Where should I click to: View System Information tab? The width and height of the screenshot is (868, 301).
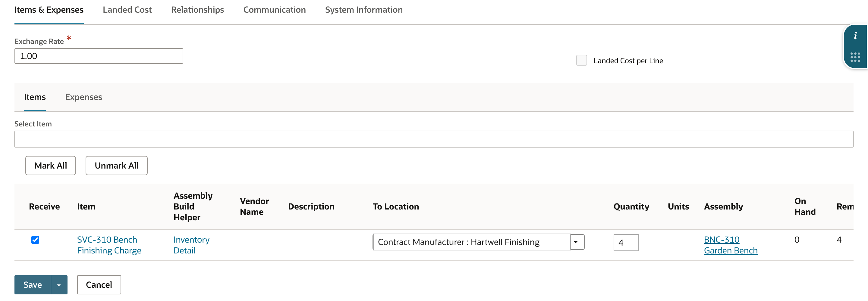[x=363, y=10]
